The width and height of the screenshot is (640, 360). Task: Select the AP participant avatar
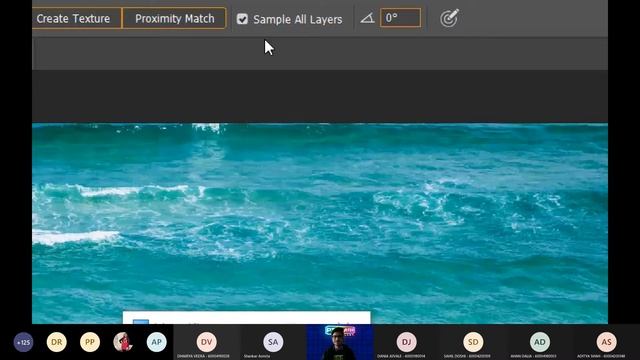[x=157, y=342]
